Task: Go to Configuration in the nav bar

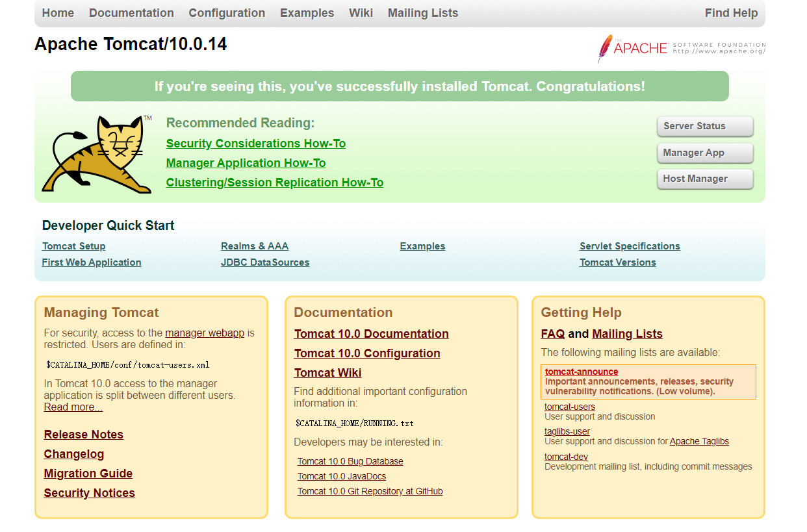Action: tap(227, 13)
